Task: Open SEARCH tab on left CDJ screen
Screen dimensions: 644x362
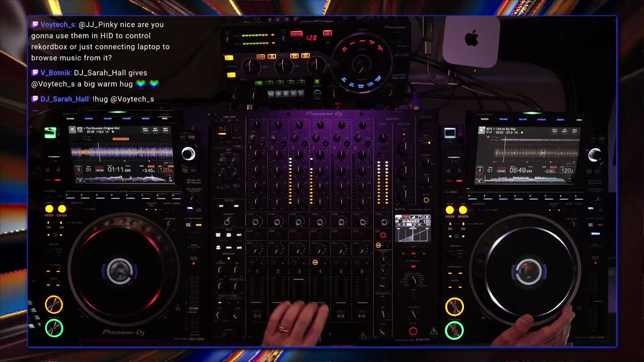Action: point(145,119)
